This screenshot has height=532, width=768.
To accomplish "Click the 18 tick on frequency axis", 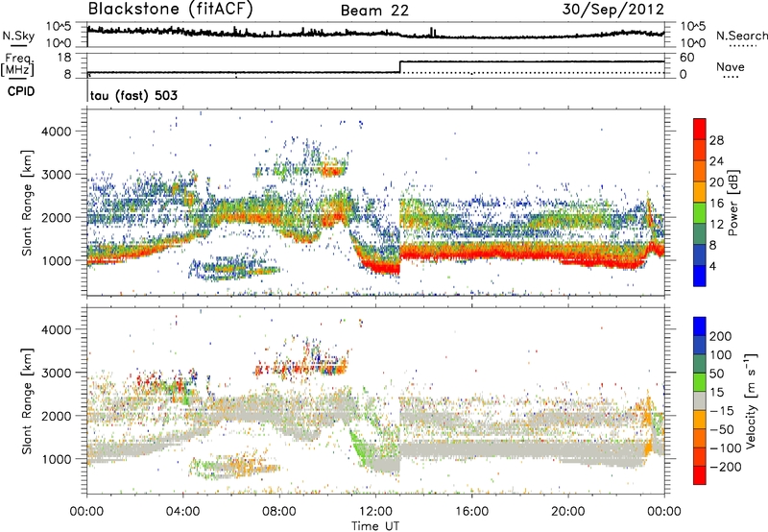I will coord(64,58).
